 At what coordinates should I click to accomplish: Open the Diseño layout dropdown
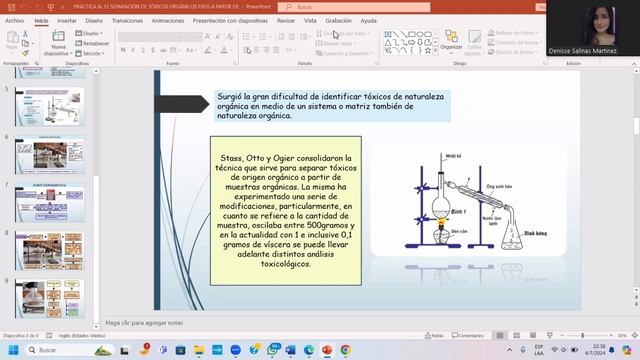89,33
